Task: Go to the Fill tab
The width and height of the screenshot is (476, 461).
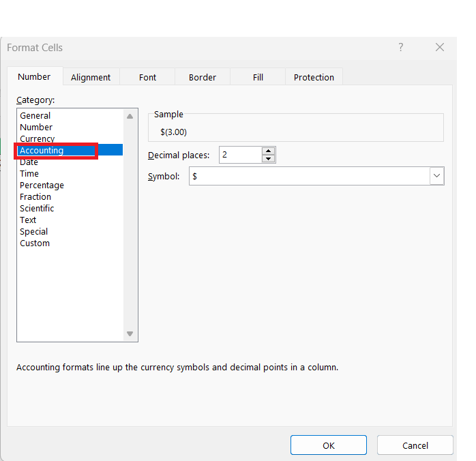Action: coord(258,77)
